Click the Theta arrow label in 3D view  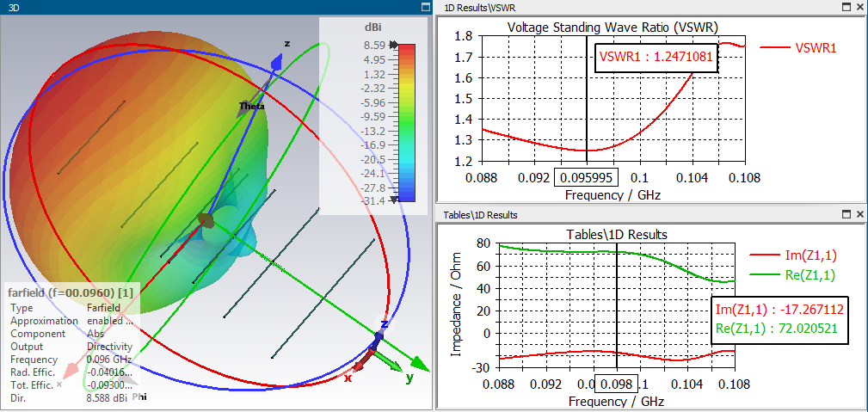click(251, 107)
